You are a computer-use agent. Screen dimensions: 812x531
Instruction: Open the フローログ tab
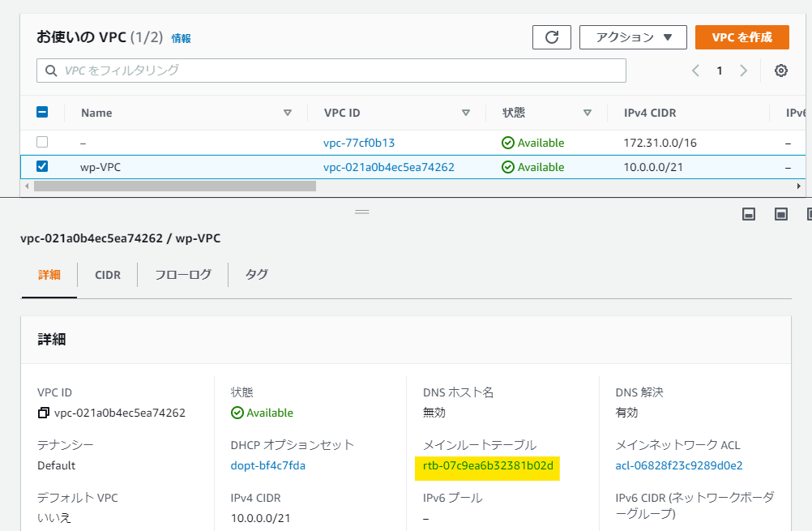click(183, 275)
